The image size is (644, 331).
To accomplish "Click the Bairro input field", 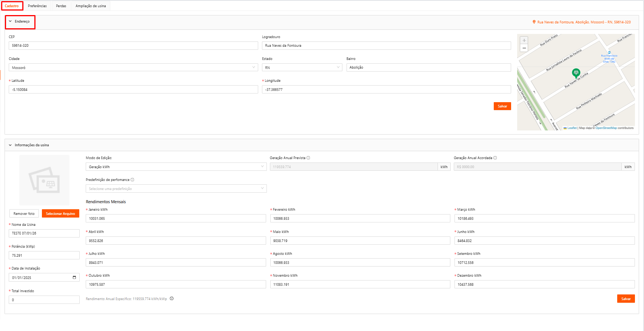I will (x=429, y=67).
